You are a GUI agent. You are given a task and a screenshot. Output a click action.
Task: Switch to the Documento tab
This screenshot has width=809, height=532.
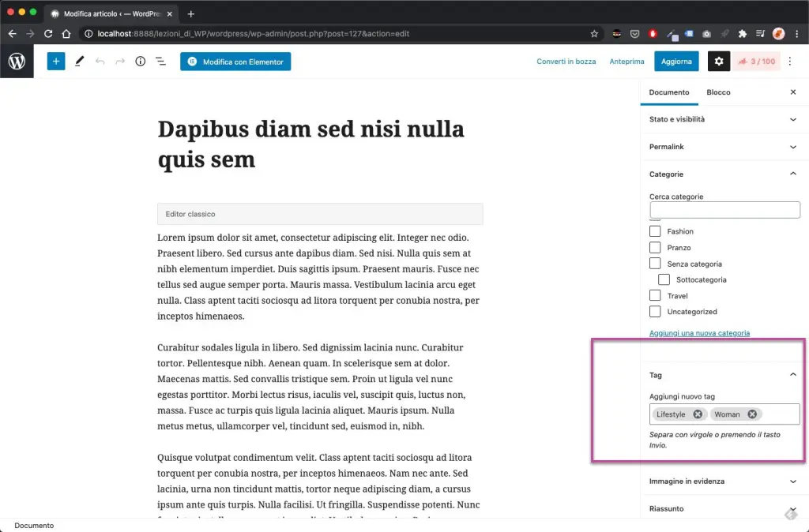click(x=668, y=92)
